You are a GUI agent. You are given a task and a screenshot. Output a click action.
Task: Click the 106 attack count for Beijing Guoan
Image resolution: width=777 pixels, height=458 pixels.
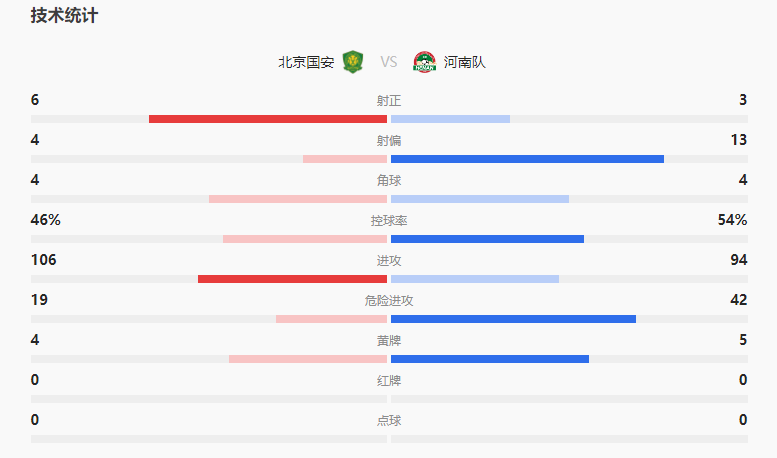44,260
